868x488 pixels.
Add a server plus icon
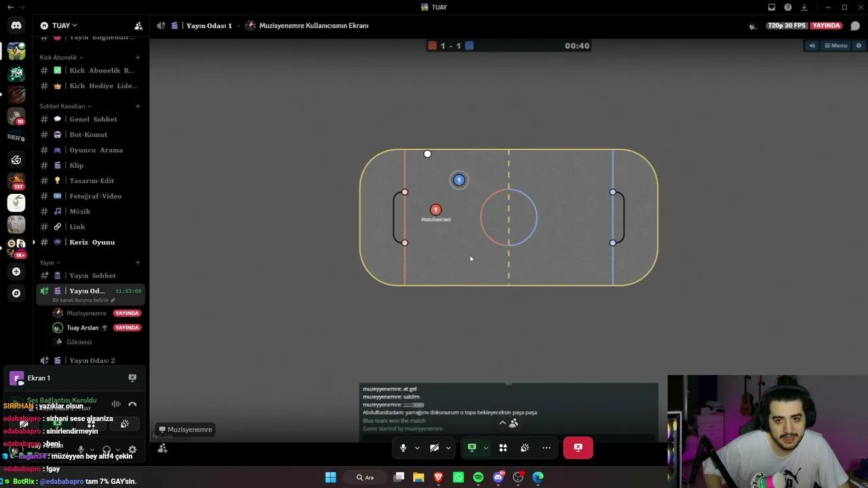tap(16, 272)
